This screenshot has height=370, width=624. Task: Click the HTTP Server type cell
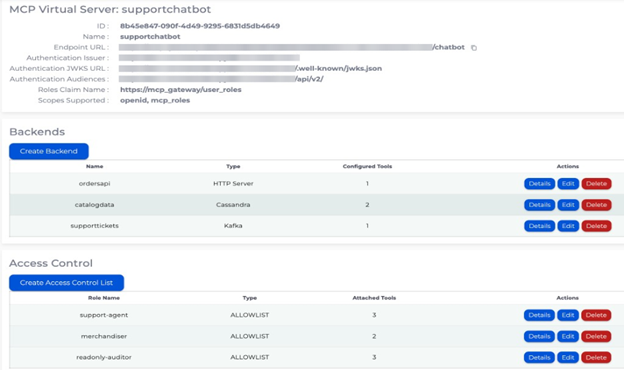(233, 184)
